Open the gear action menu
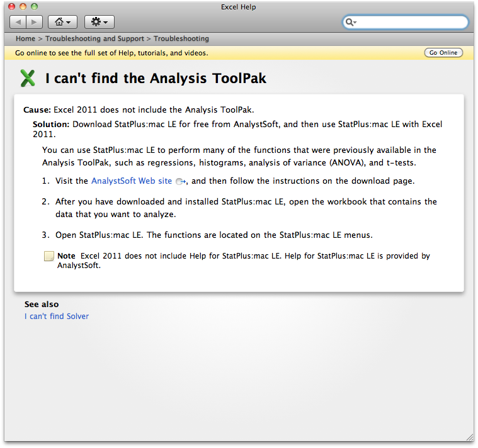This screenshot has height=448, width=478. tap(100, 22)
